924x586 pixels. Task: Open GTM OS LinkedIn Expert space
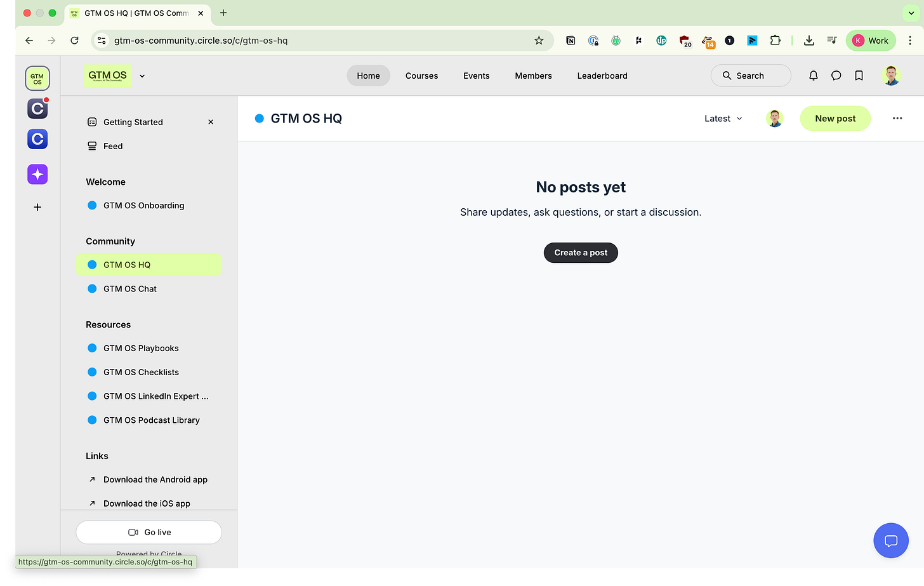coord(149,396)
